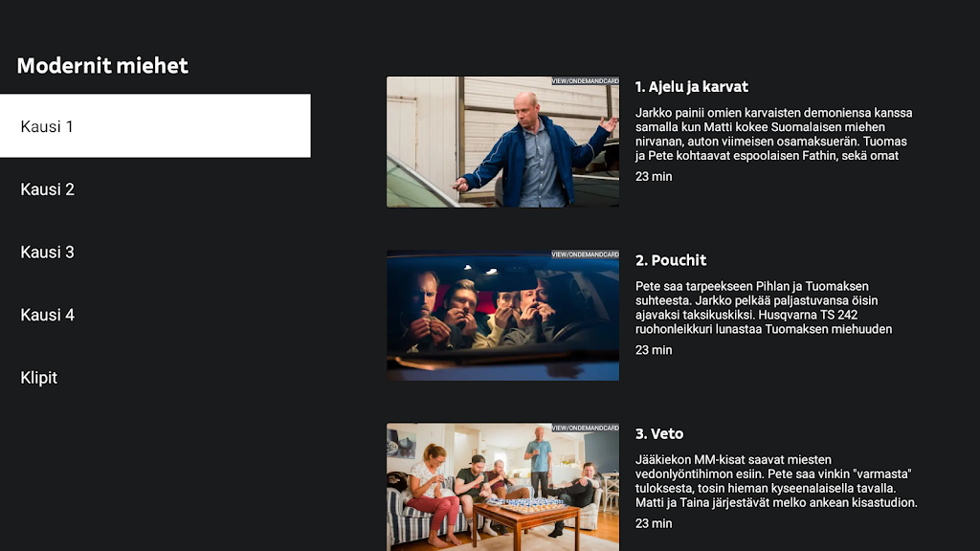
Task: Click the title 3. Veto
Action: 659,433
